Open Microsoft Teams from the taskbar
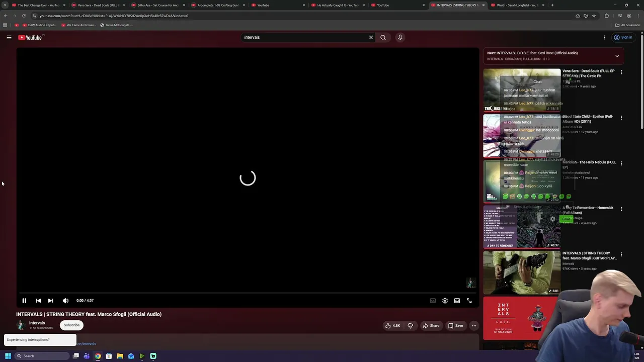 (87, 356)
